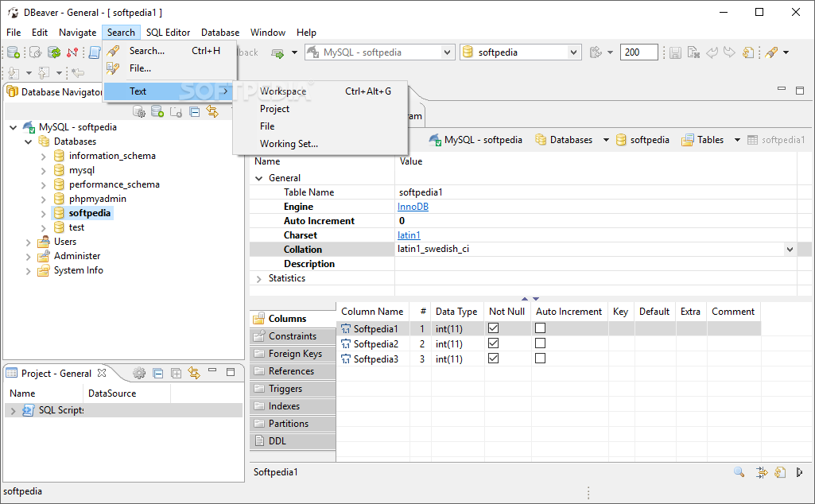The width and height of the screenshot is (815, 504).
Task: Open Databases breadcrumb dropdown arrow
Action: [606, 140]
